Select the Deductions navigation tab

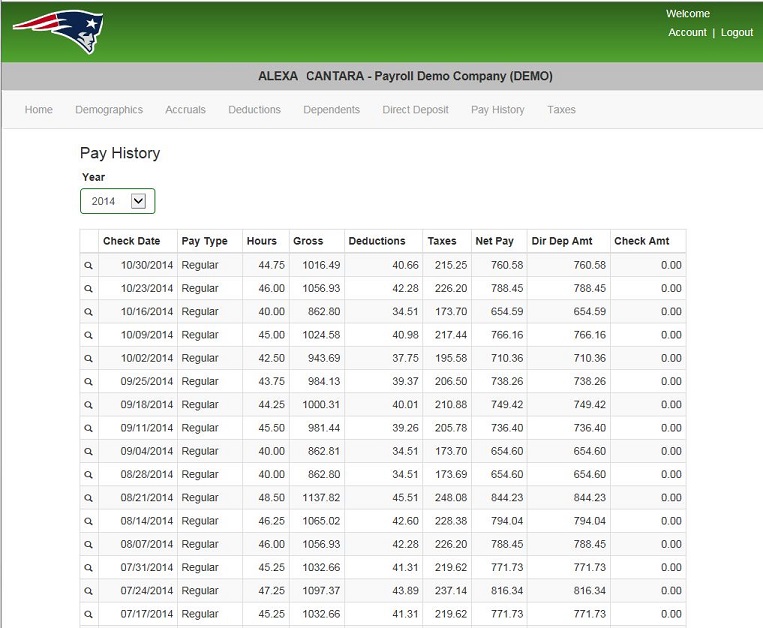click(254, 110)
